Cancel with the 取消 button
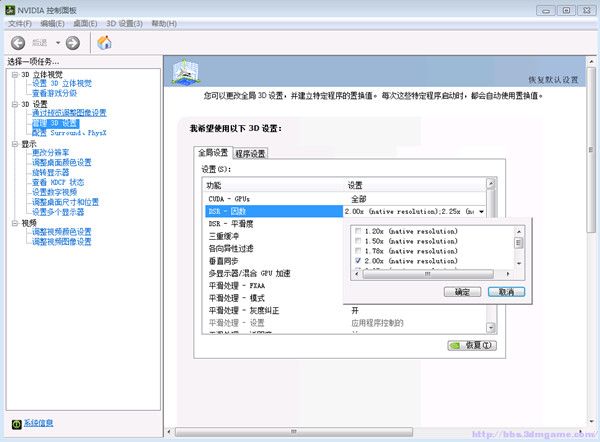 point(506,292)
